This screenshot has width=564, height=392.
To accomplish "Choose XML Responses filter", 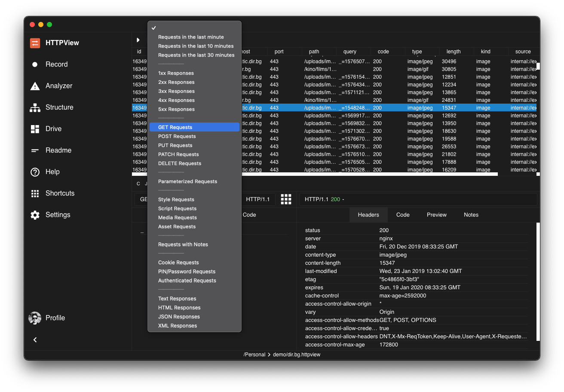I will pos(194,326).
